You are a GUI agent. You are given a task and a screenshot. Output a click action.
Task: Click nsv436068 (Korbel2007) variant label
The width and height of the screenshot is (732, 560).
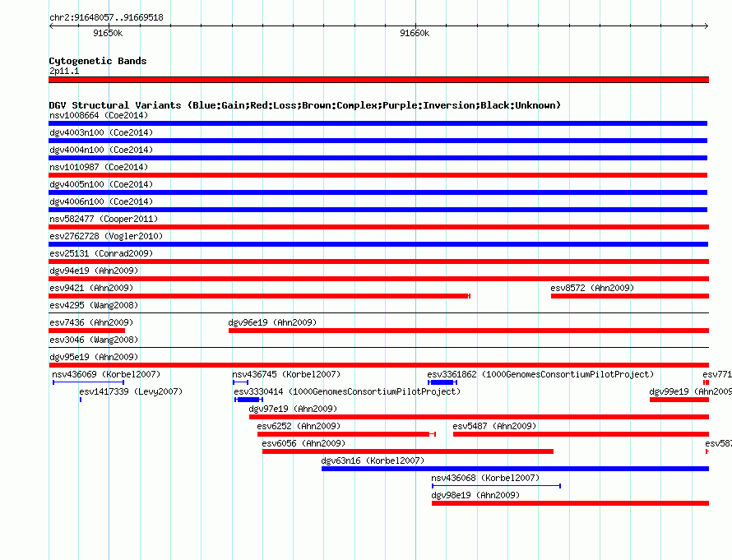[x=485, y=478]
